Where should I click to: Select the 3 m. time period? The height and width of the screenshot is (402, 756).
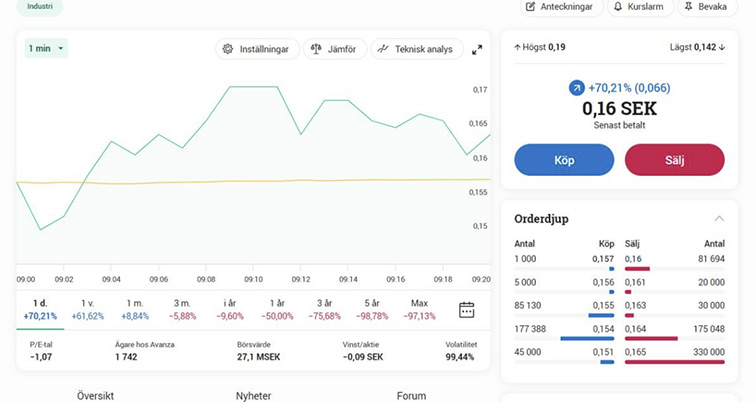coord(182,309)
